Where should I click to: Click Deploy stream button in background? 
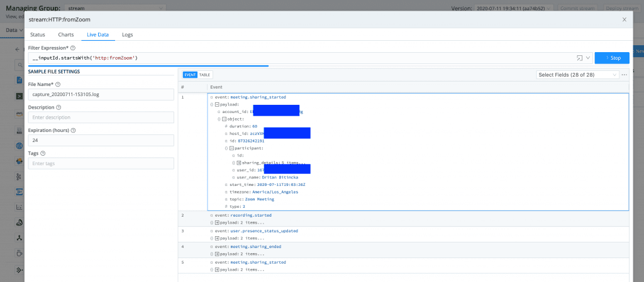tap(621, 8)
